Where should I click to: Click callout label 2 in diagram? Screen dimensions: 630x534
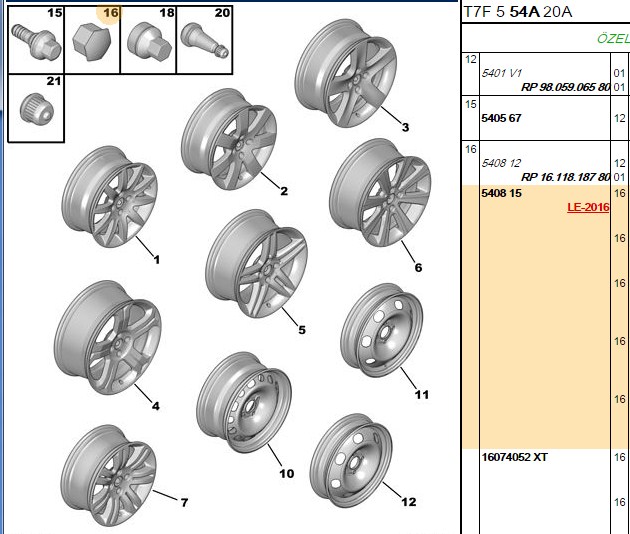284,191
